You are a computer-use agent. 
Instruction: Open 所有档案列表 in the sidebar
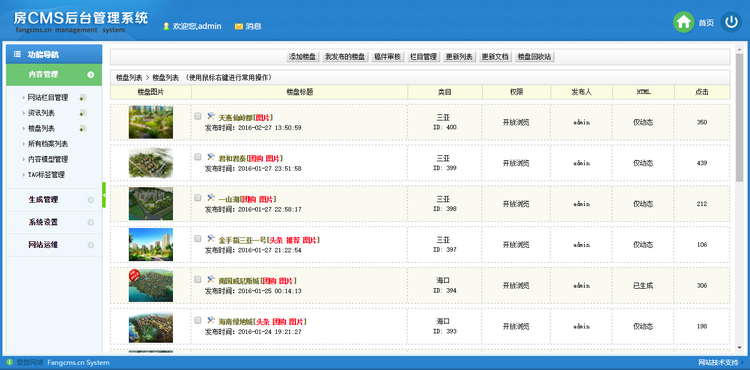(48, 144)
